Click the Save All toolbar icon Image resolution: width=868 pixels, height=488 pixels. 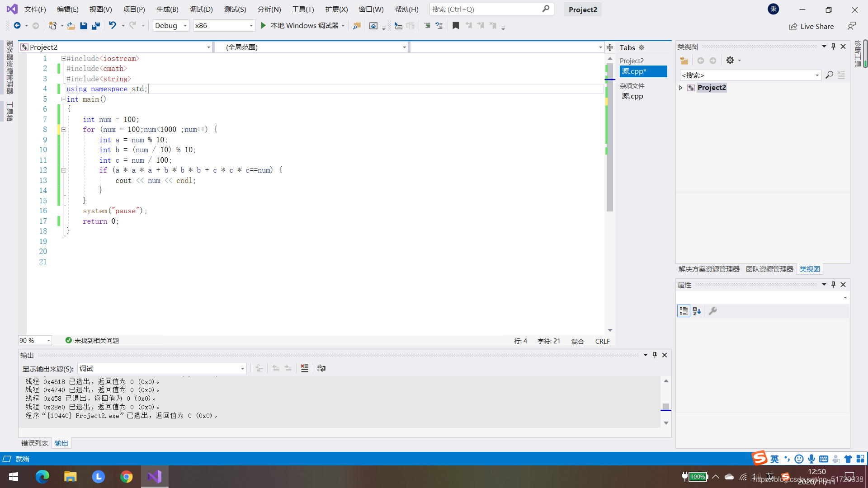point(95,26)
